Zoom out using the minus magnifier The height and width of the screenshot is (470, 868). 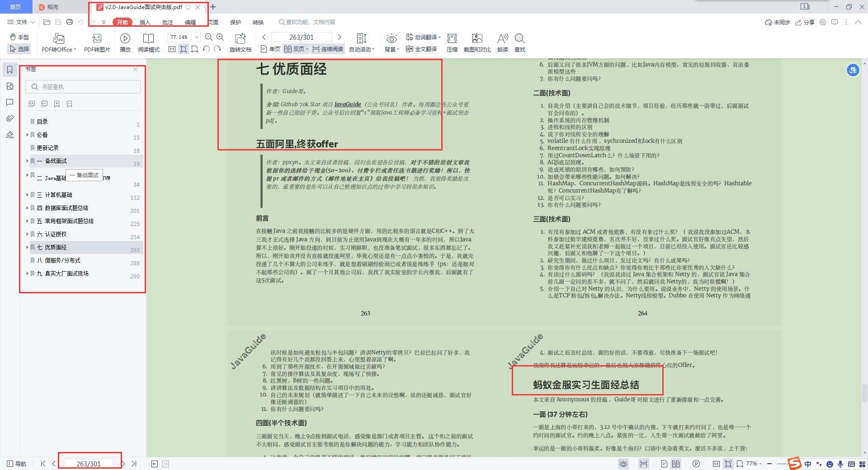pos(209,37)
